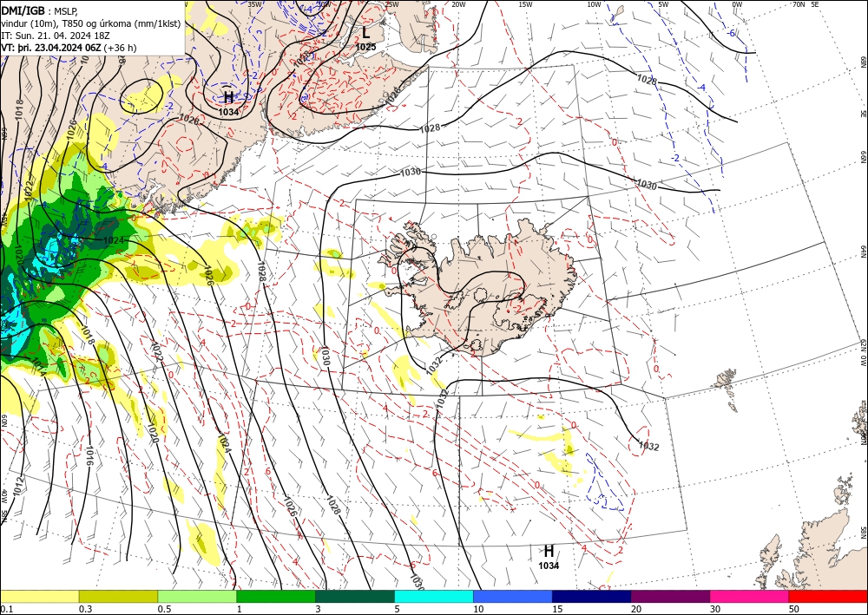Screen dimensions: 868x615
Task: Click the yellow 0.1 mm legend swatch
Action: (x=39, y=596)
